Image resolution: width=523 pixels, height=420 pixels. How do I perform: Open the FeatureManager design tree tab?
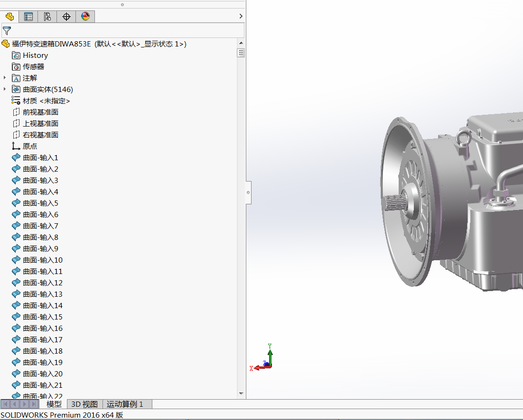(x=9, y=16)
